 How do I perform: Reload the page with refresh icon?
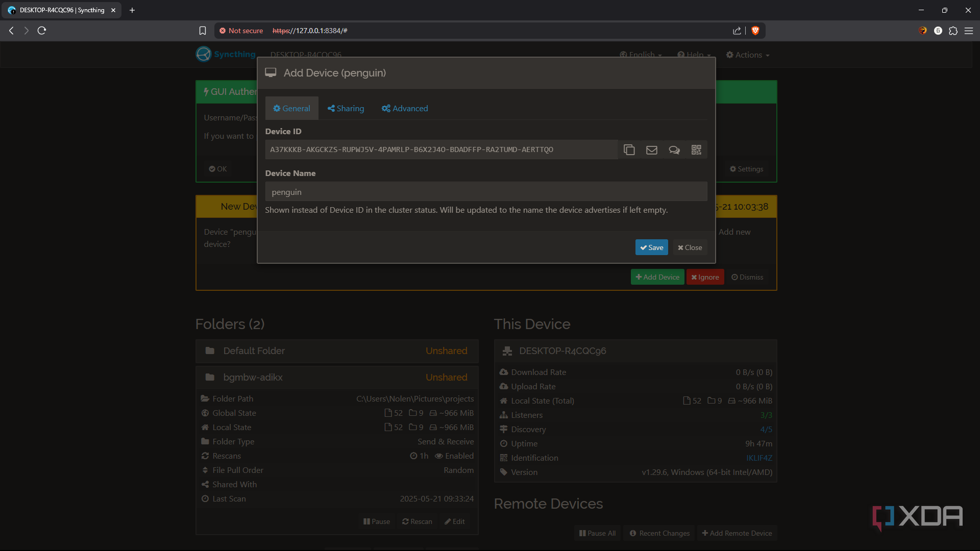(x=42, y=31)
